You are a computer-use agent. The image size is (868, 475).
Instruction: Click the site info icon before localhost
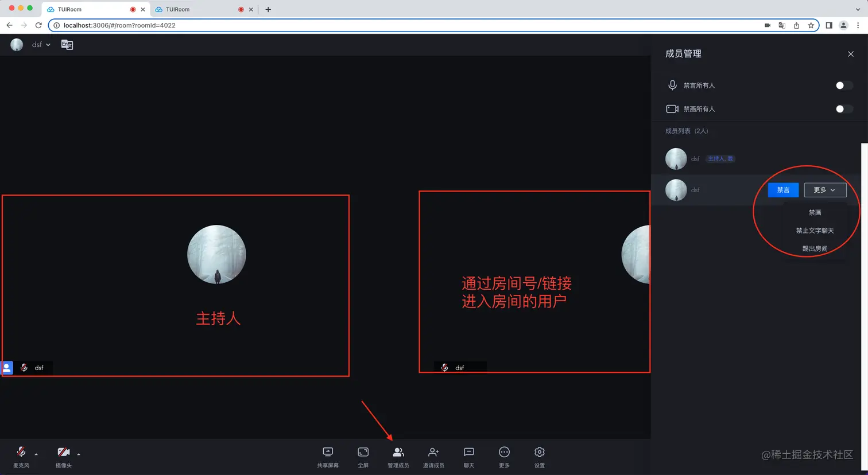[56, 25]
